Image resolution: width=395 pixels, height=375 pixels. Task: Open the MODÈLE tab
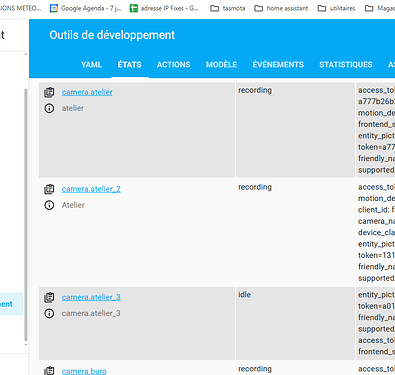coord(221,65)
